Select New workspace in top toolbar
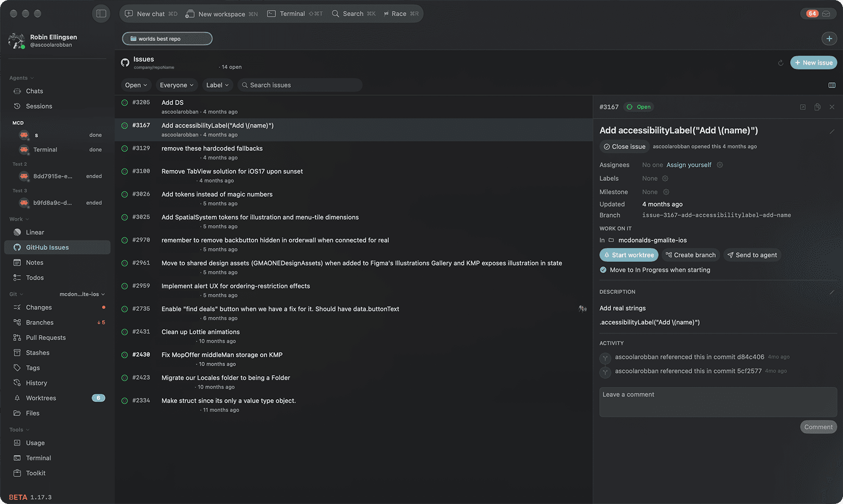Screen dimensions: 843x504 (222, 14)
